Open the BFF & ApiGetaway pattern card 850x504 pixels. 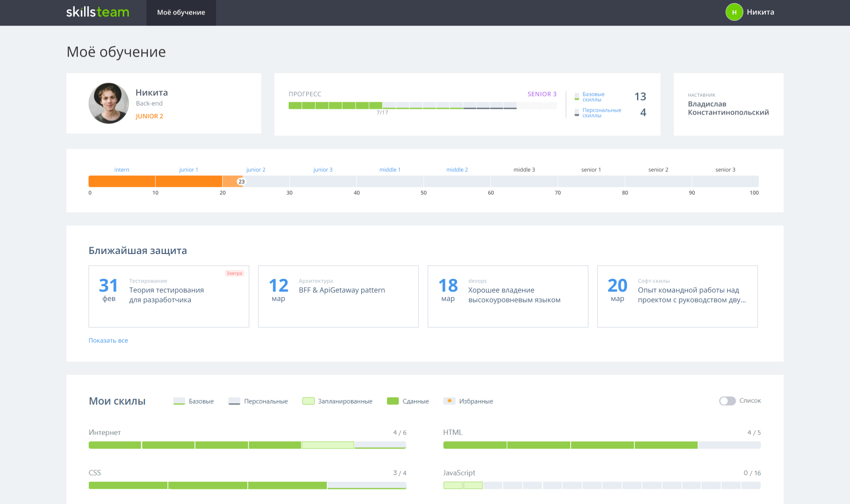tap(338, 296)
